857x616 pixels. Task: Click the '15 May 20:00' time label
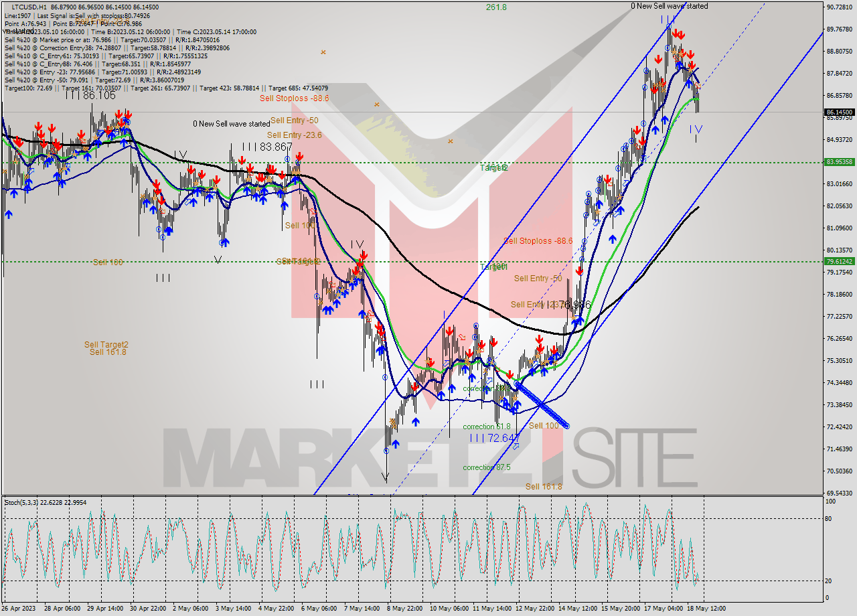point(620,609)
